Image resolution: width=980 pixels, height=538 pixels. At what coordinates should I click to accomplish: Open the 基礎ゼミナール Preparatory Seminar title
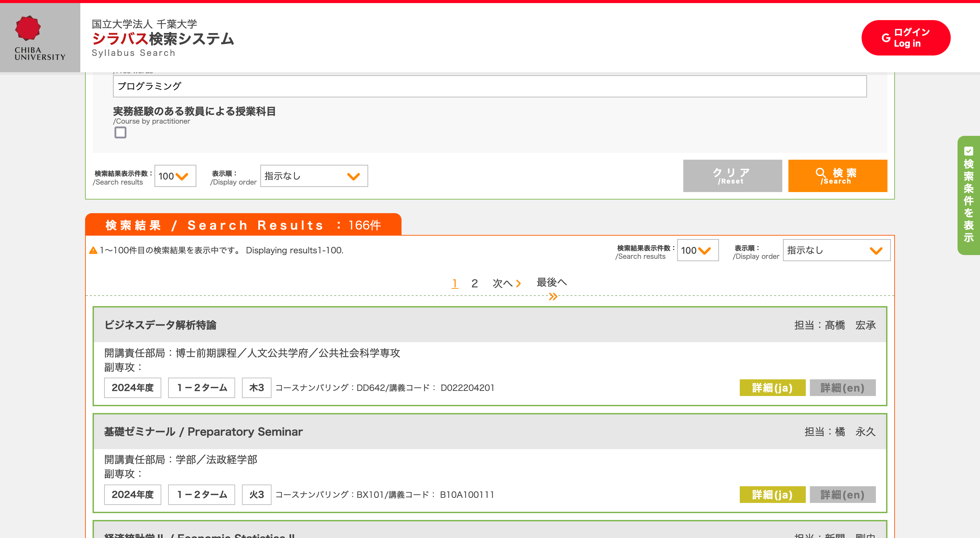[203, 432]
